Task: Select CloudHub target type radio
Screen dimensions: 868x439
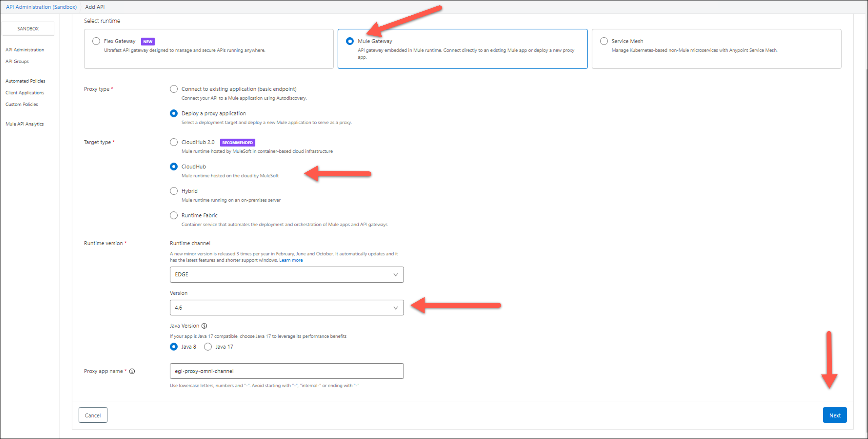Action: [x=173, y=167]
